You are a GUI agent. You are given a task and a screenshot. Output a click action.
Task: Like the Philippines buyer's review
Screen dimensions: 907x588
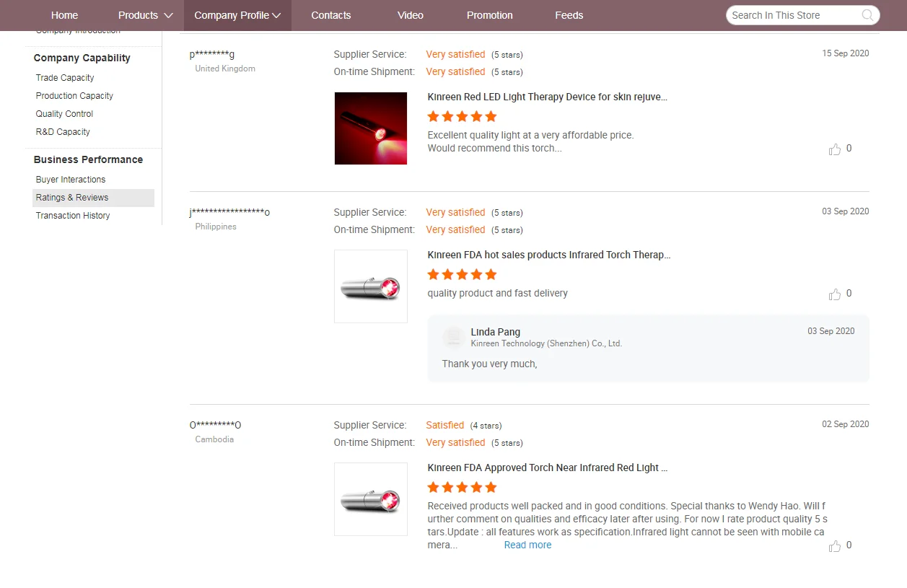[835, 294]
